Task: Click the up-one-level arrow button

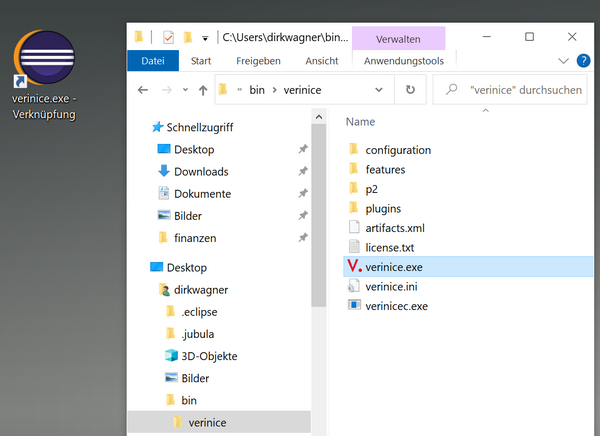Action: click(203, 90)
